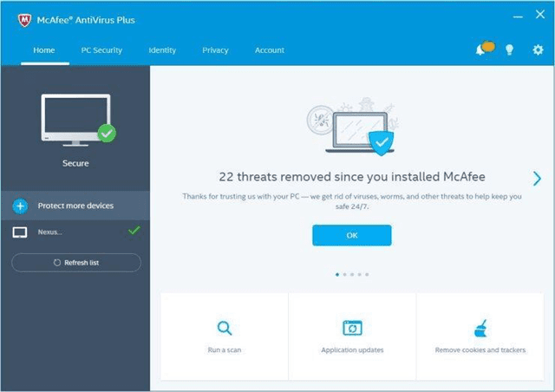
Task: Click the Run a scan magnifier icon
Action: (x=225, y=328)
